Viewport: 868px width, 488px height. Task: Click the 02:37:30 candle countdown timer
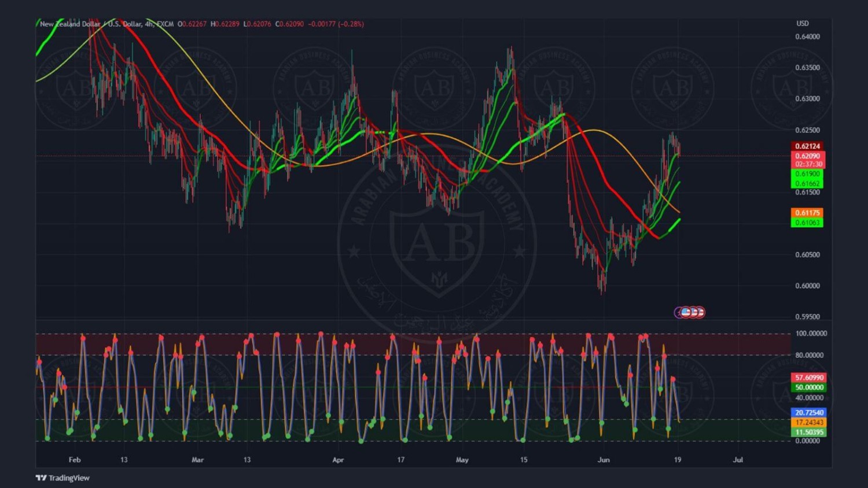coord(807,164)
